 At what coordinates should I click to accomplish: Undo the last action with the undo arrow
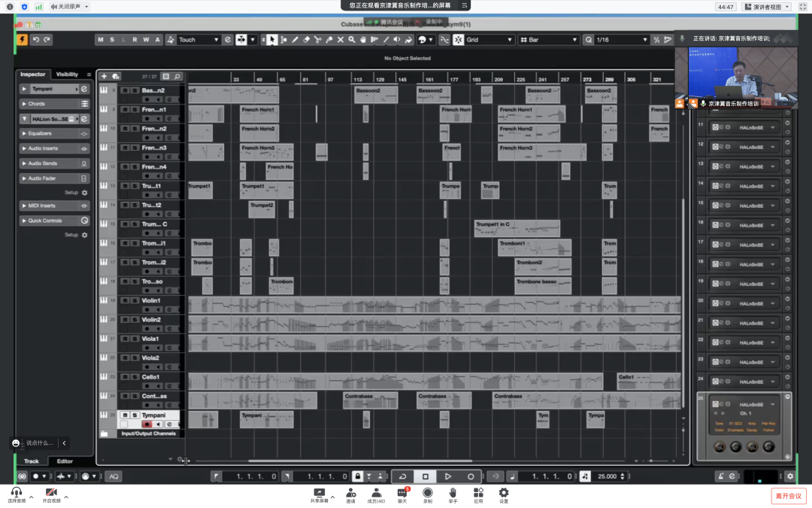coord(35,39)
